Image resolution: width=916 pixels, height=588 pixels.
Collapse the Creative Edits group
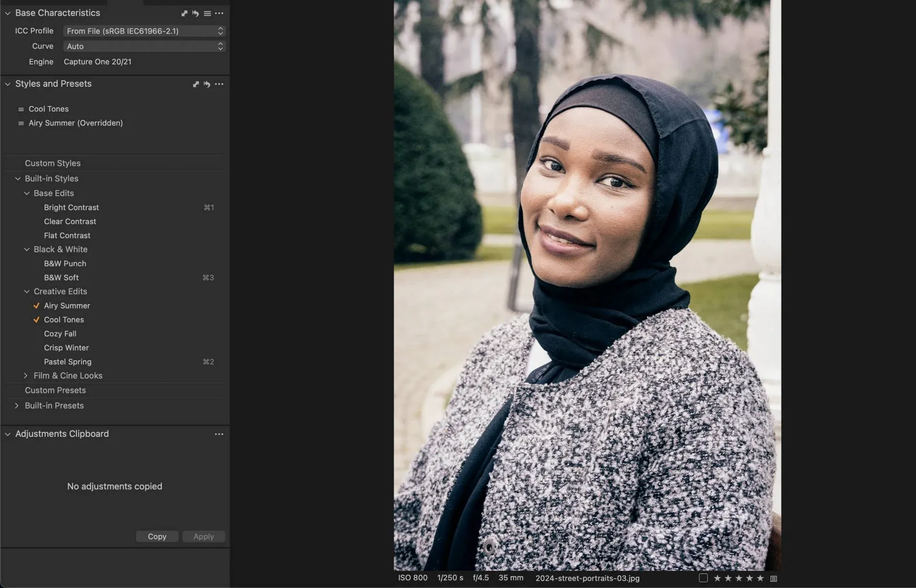27,291
